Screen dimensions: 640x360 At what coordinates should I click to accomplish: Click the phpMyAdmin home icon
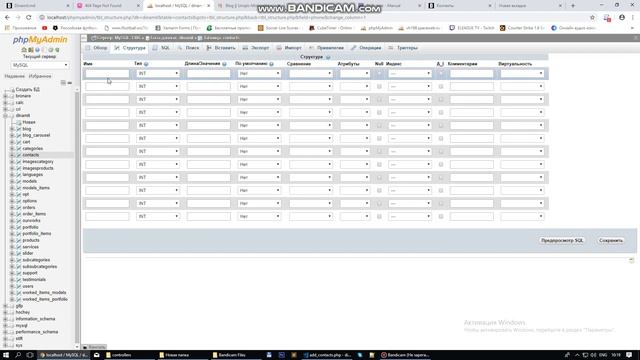(24, 50)
